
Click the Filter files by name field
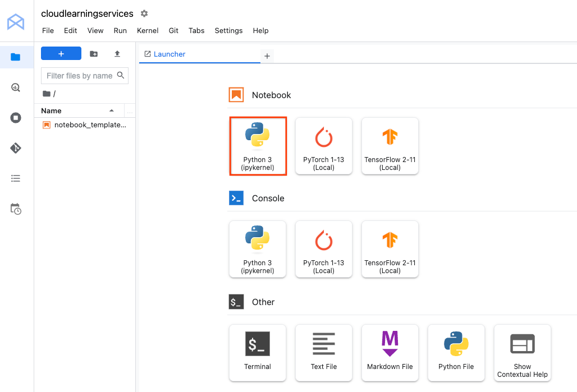pos(85,75)
